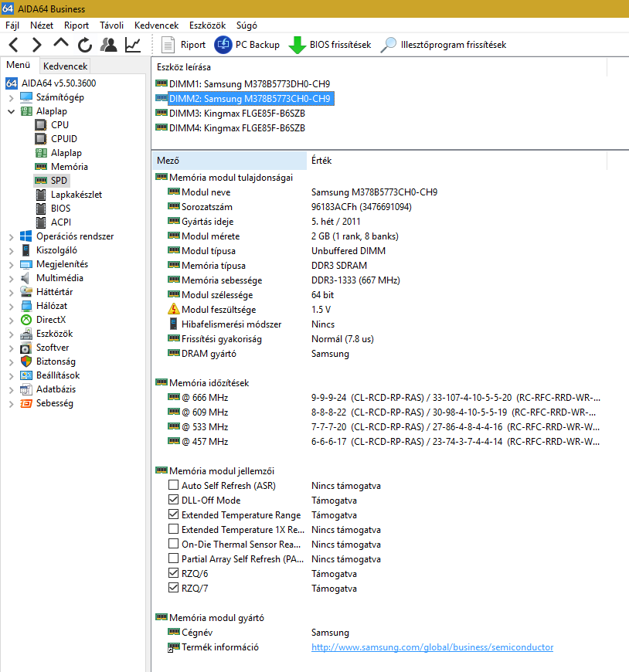Toggle the Extended Temperature Range checkbox
The width and height of the screenshot is (629, 672).
pyautogui.click(x=173, y=514)
